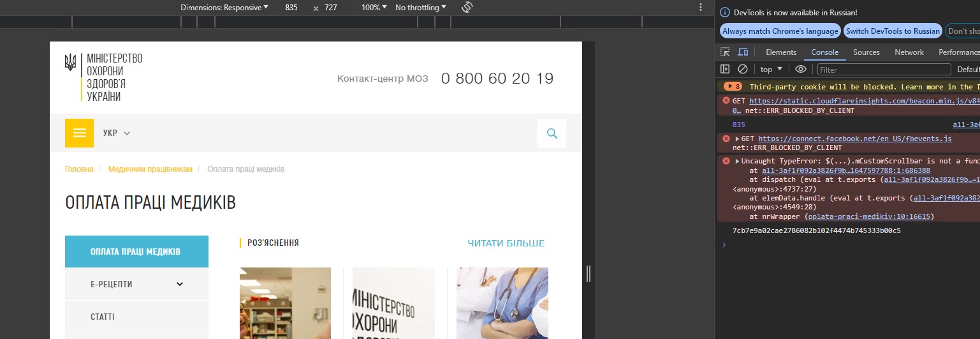980x339 pixels.
Task: Click the ЧИТАТИ БІЛЬШЕ link
Action: point(506,243)
